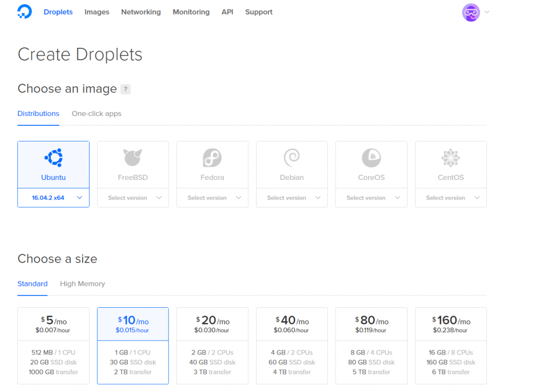Image resolution: width=533 pixels, height=392 pixels.
Task: Click the help question mark next to Choose an image
Action: tap(125, 89)
